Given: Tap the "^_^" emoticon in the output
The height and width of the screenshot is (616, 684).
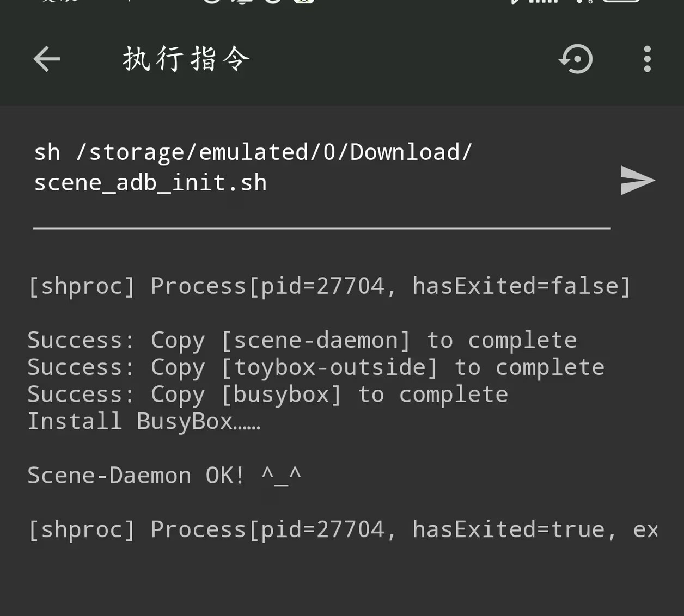Looking at the screenshot, I should [x=281, y=476].
